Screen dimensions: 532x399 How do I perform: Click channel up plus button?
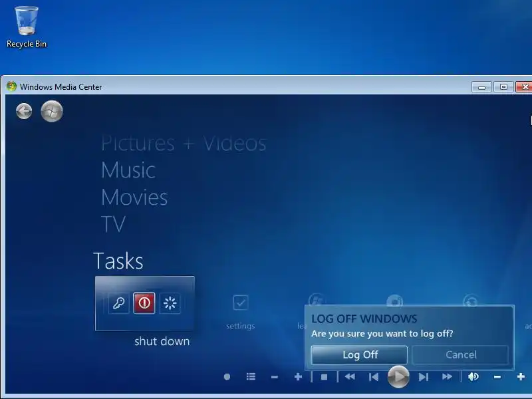[298, 376]
